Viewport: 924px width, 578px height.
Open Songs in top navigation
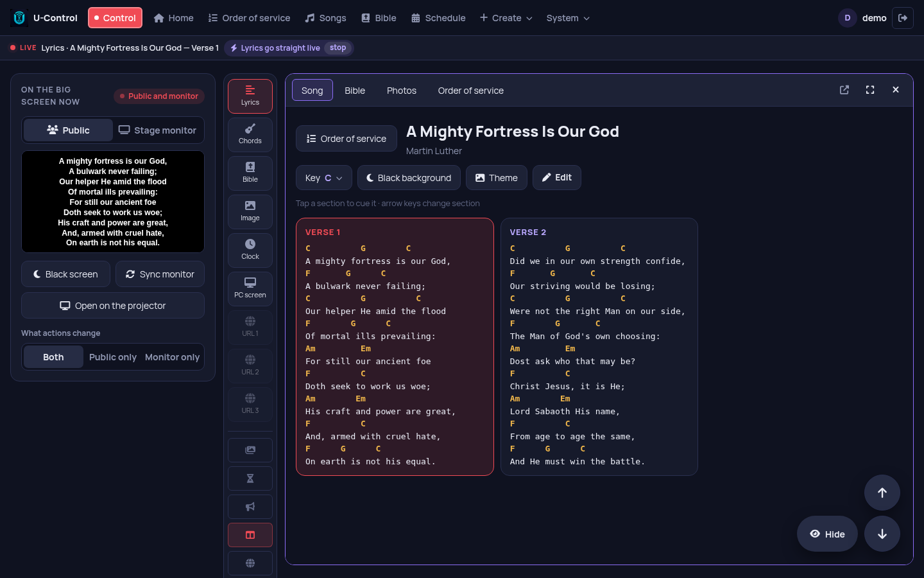(325, 18)
